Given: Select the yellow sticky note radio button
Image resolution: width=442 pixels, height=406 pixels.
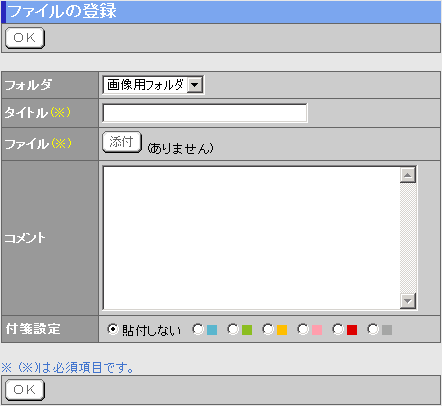Looking at the screenshot, I should 268,329.
